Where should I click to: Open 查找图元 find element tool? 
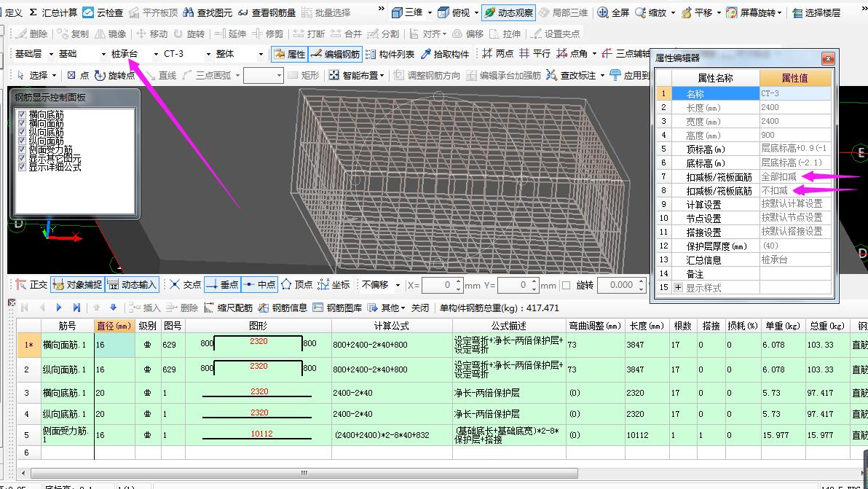point(208,12)
